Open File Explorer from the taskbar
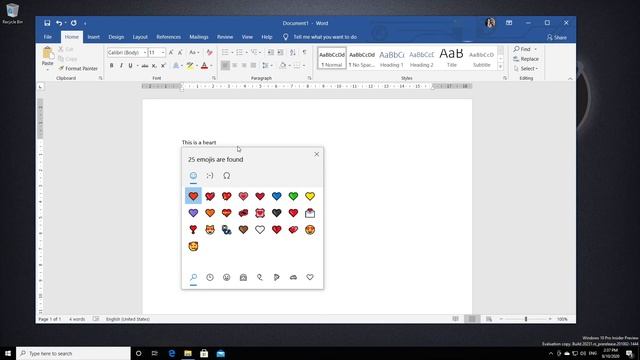 pyautogui.click(x=188, y=353)
